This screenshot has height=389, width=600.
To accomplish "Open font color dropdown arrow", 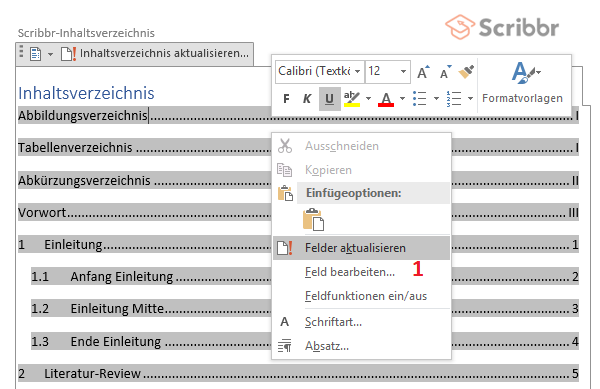I will click(402, 99).
